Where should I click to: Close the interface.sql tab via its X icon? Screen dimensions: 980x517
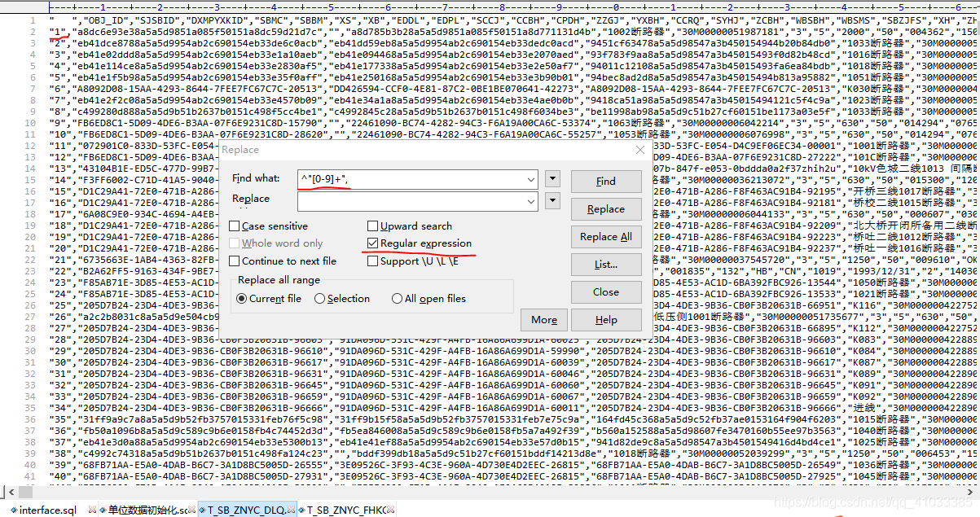click(x=91, y=509)
